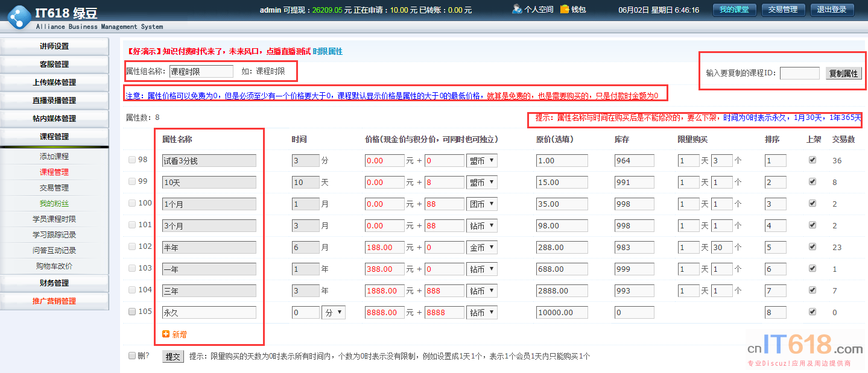Click attribute name field 永久
The height and width of the screenshot is (373, 868).
click(209, 313)
